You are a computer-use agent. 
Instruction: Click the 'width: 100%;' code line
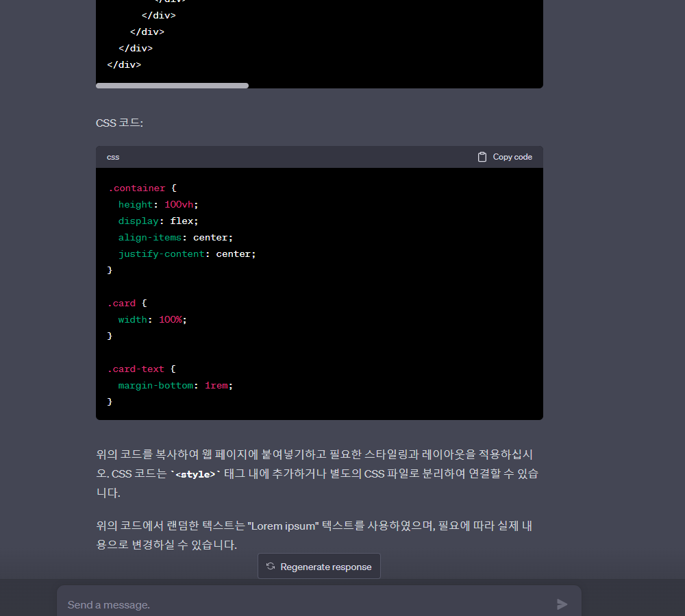pos(153,320)
